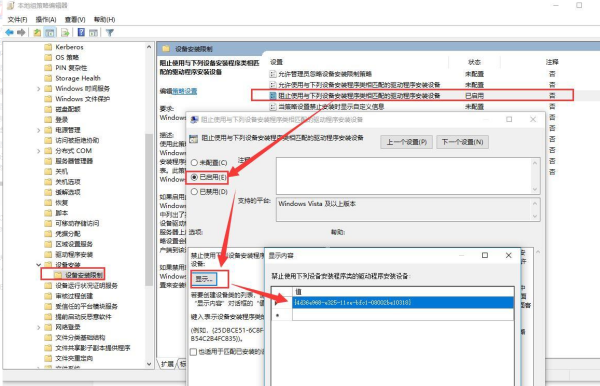Select the Windows 文件保护 tree item
The height and width of the screenshot is (386, 600).
[83, 99]
